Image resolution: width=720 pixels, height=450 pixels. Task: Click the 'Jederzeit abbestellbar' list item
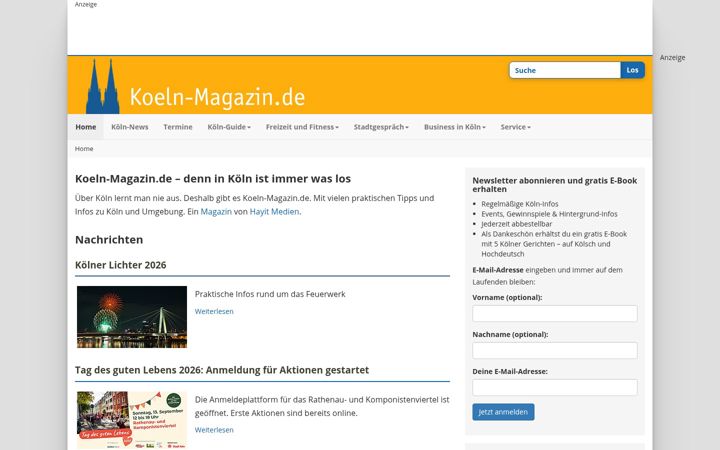[x=517, y=224]
